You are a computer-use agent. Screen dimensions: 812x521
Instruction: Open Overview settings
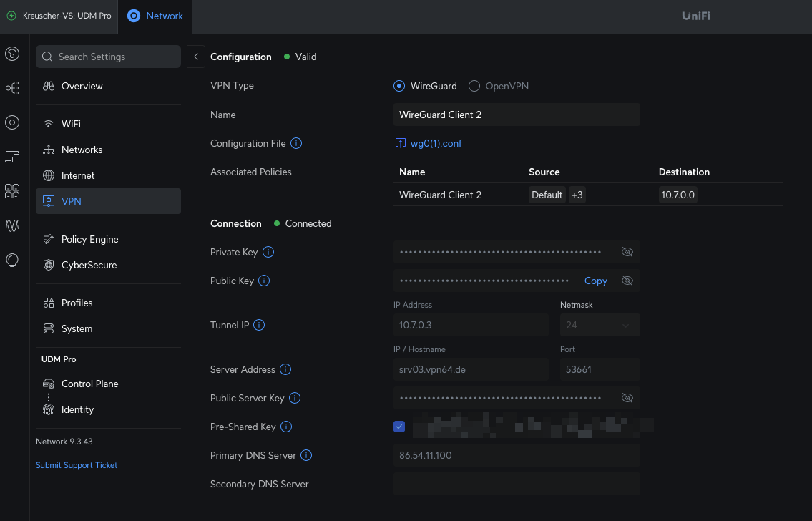coord(108,86)
